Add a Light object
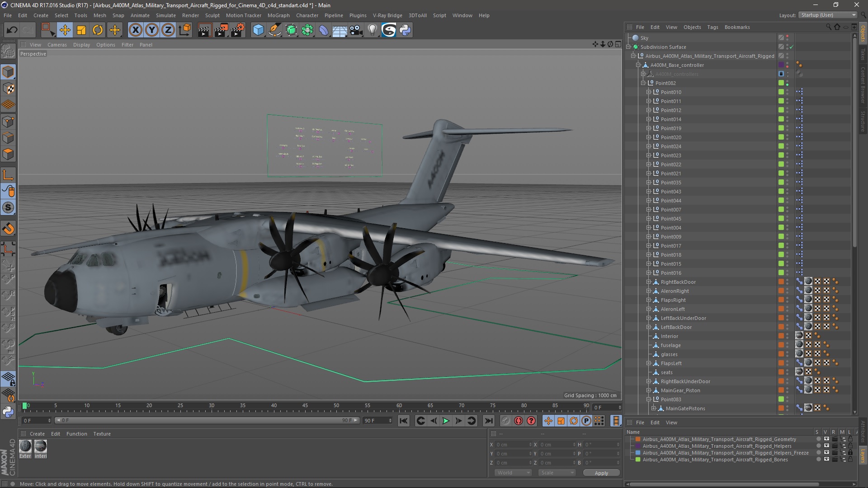This screenshot has height=488, width=868. pos(373,30)
